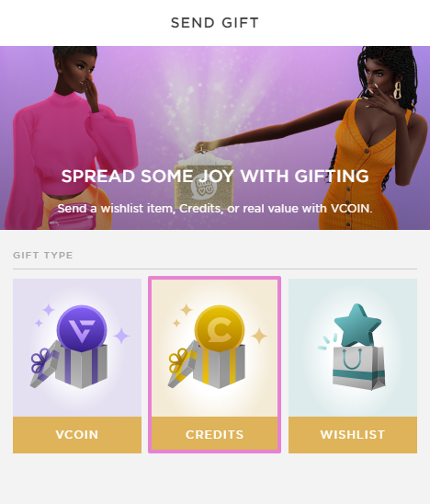The width and height of the screenshot is (430, 504).
Task: Click the large purple sparkle beside VCOIN
Action: [x=121, y=336]
